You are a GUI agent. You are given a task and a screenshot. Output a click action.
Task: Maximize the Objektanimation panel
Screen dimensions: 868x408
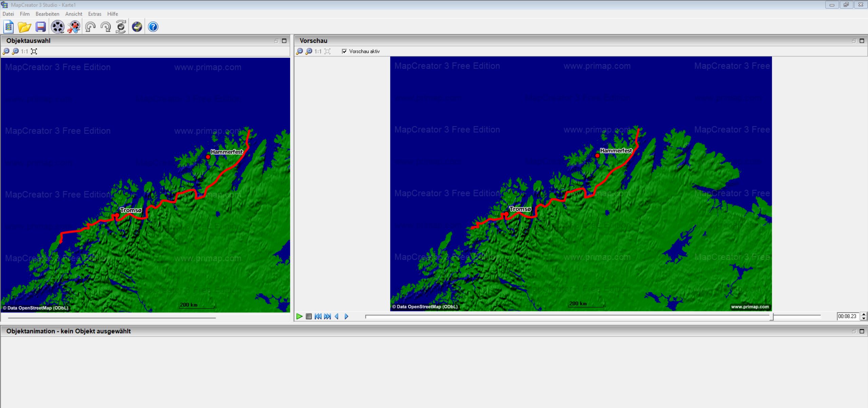click(x=862, y=331)
